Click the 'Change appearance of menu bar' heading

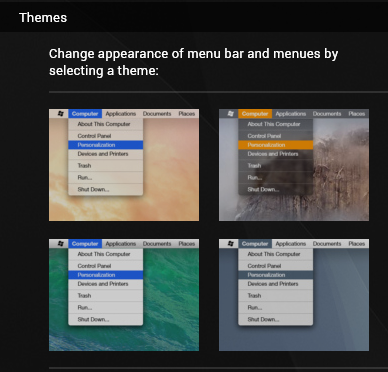click(193, 62)
